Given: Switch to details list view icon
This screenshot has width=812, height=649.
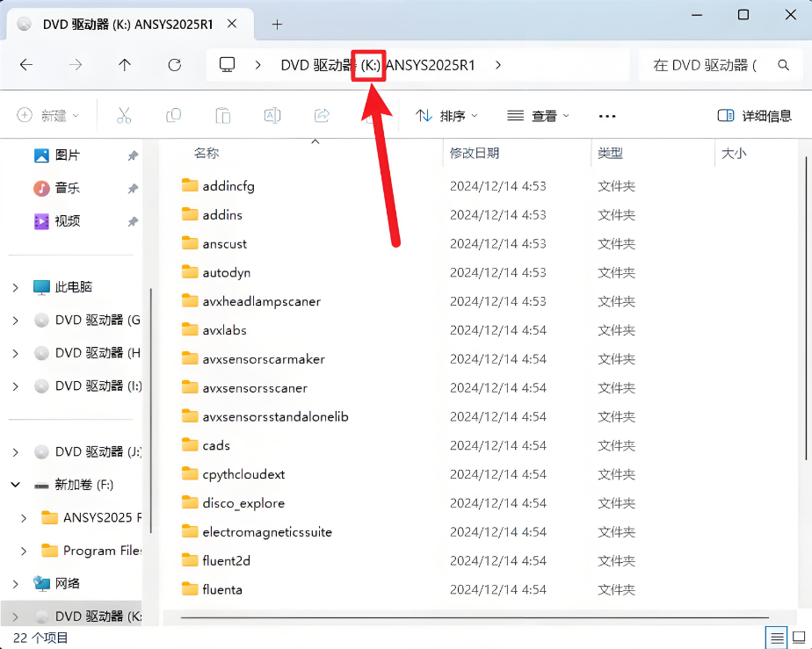Looking at the screenshot, I should [776, 638].
